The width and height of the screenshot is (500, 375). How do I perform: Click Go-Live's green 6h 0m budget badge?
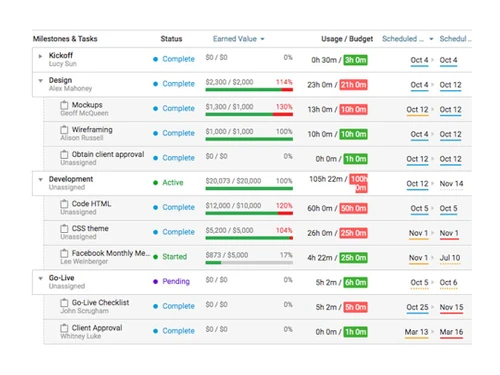click(x=355, y=282)
